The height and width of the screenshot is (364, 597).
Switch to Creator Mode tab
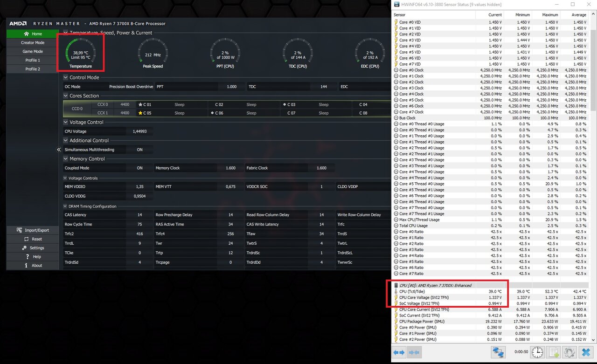(x=33, y=42)
